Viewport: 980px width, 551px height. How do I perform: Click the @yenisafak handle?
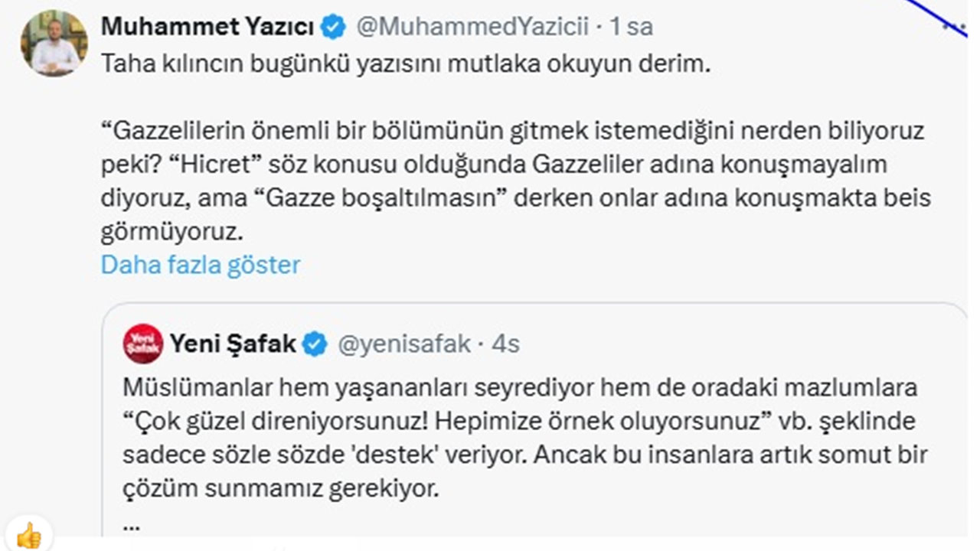(x=404, y=344)
